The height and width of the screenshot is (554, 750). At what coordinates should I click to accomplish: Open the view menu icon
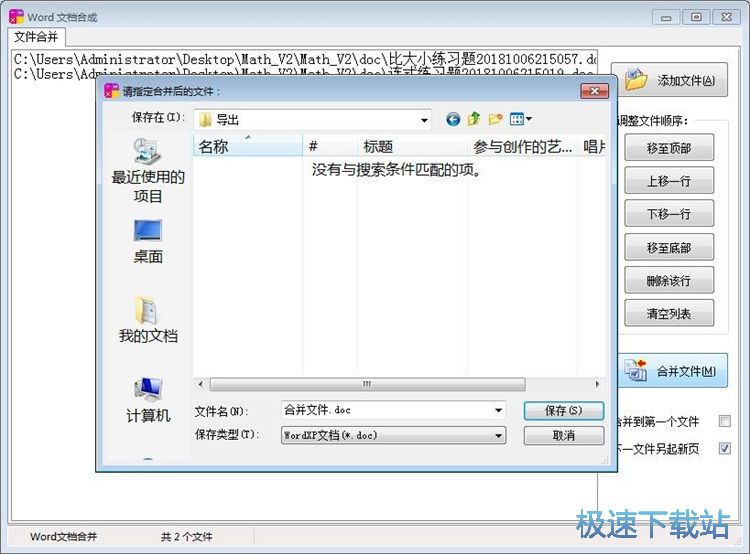click(520, 119)
